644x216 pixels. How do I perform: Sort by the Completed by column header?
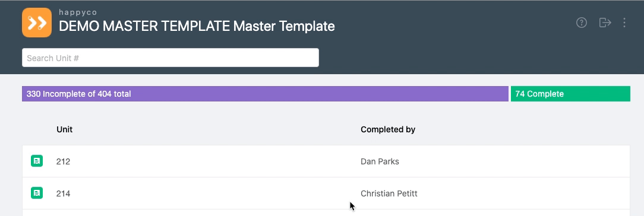click(388, 129)
